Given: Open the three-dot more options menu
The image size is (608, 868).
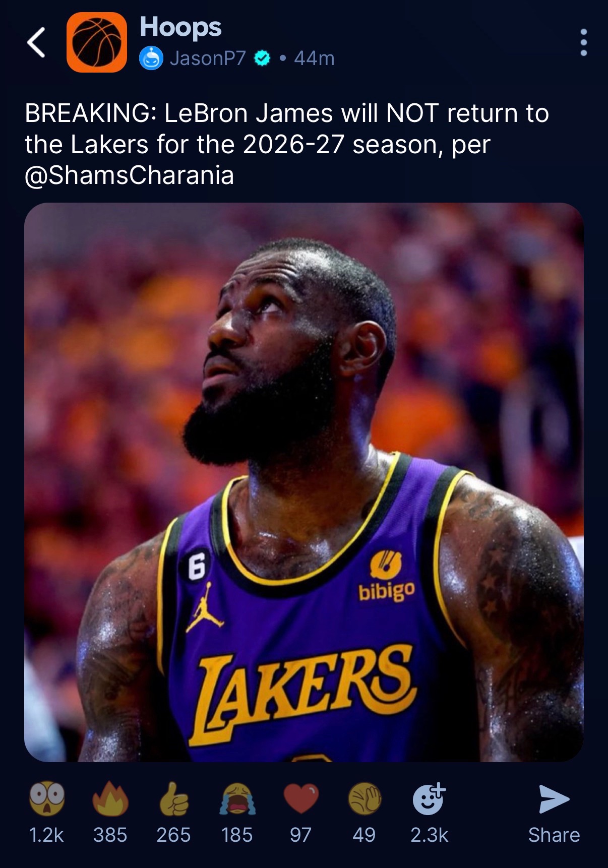Looking at the screenshot, I should 583,42.
